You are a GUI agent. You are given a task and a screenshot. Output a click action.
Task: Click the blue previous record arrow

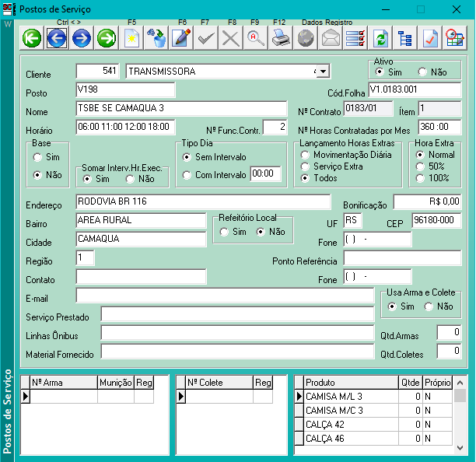[56, 38]
